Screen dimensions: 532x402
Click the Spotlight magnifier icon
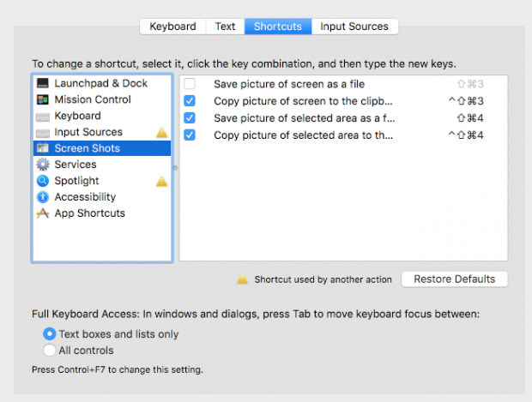pos(43,181)
